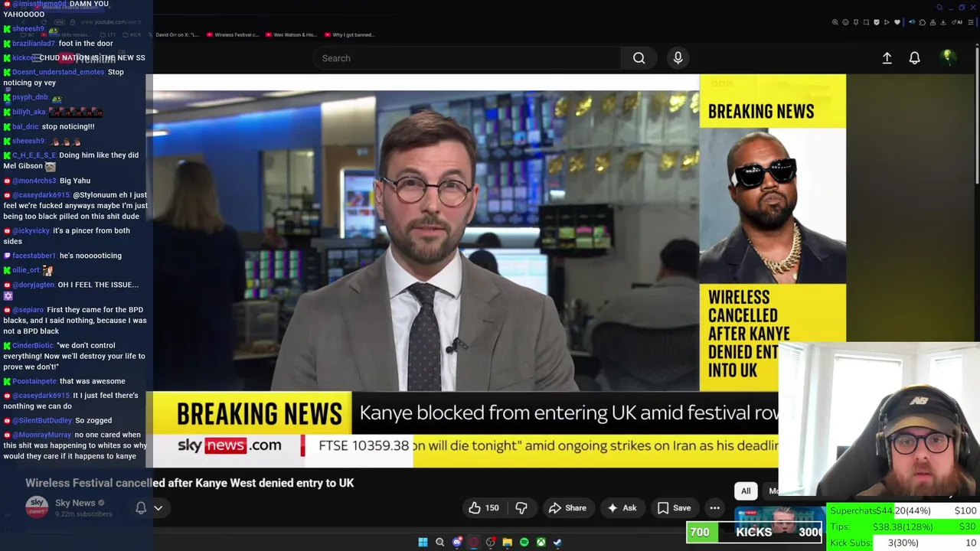980x551 pixels.
Task: Expand Sky News notification dropdown chevron
Action: coord(158,507)
